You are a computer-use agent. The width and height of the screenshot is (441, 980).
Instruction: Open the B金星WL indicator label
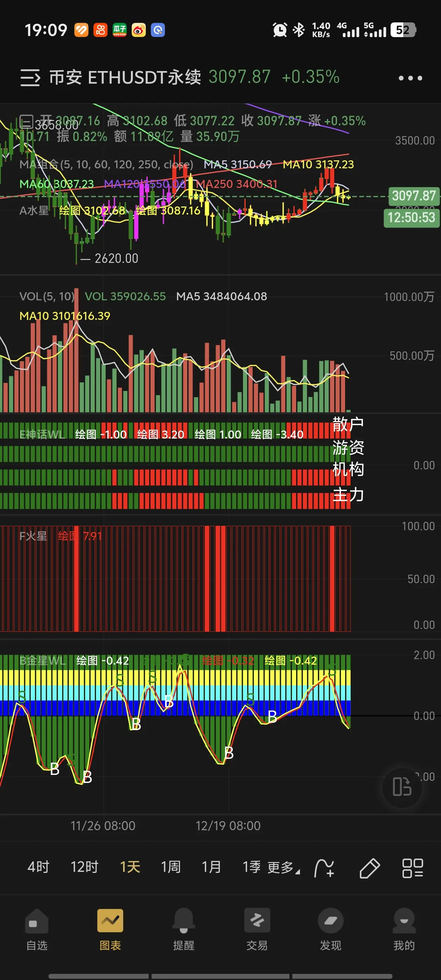coord(42,661)
